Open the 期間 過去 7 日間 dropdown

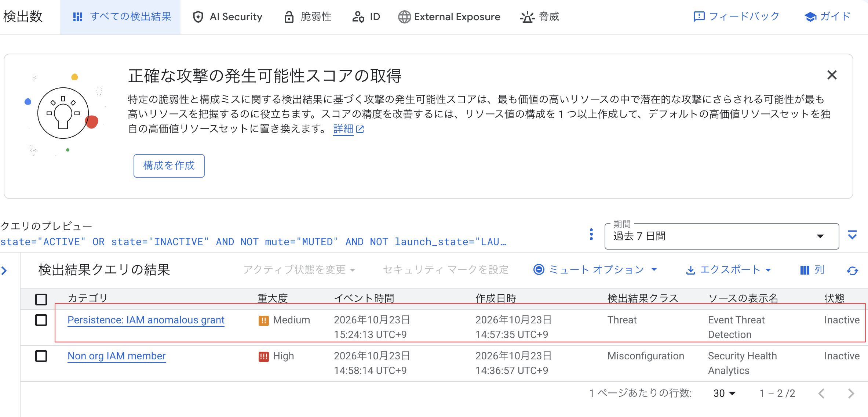(x=722, y=236)
